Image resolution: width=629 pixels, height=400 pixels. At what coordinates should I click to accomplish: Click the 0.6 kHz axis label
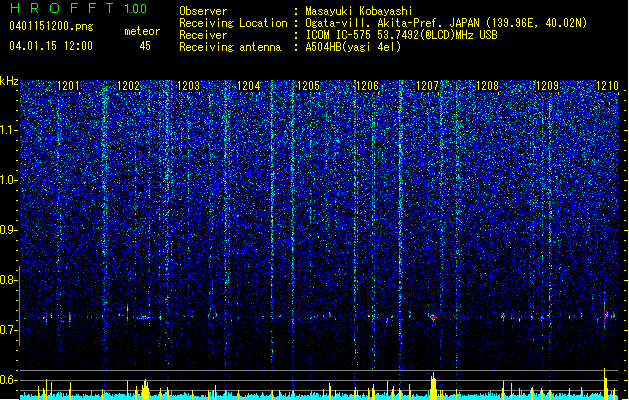point(9,380)
